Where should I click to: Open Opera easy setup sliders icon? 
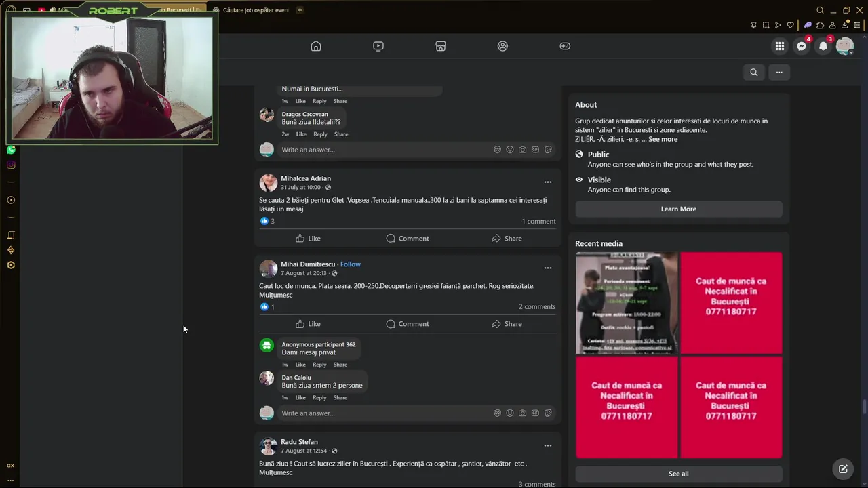click(x=857, y=25)
